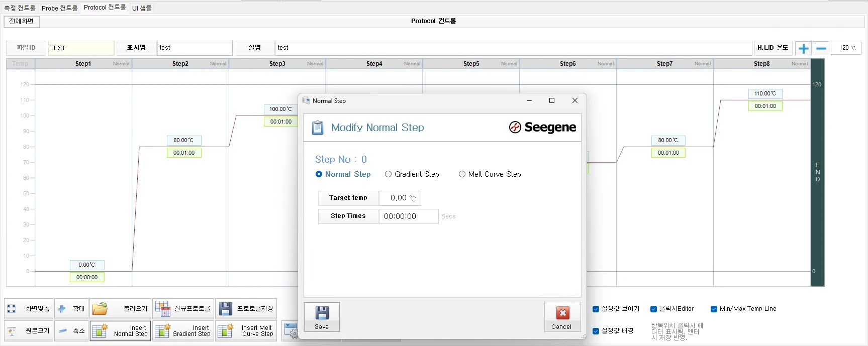Create a new protocol via 신규프로토콜

pos(183,309)
